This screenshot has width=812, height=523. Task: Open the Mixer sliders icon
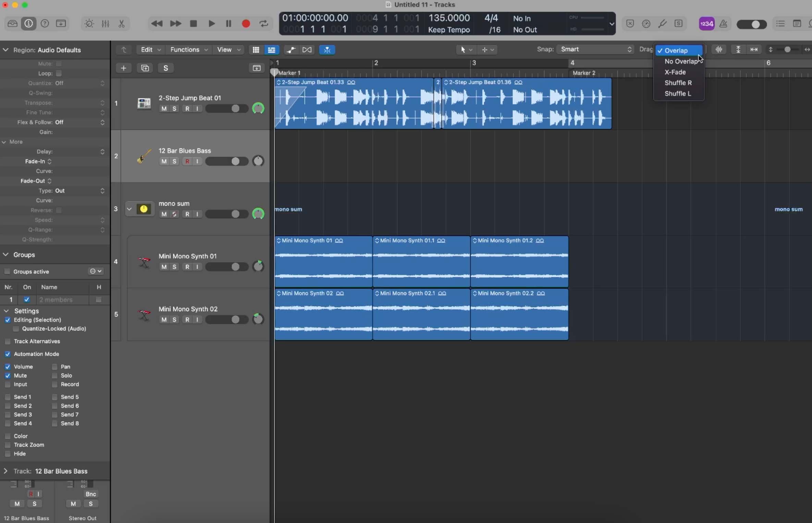pos(105,24)
